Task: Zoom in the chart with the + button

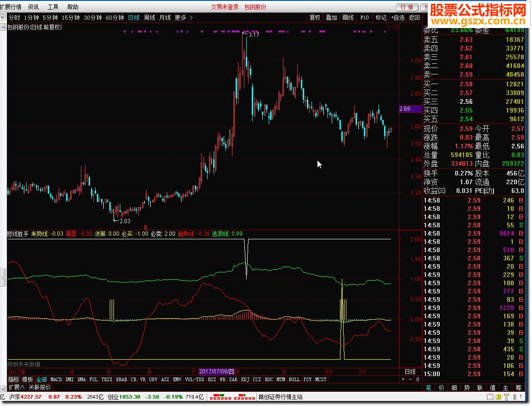Action: (403, 379)
